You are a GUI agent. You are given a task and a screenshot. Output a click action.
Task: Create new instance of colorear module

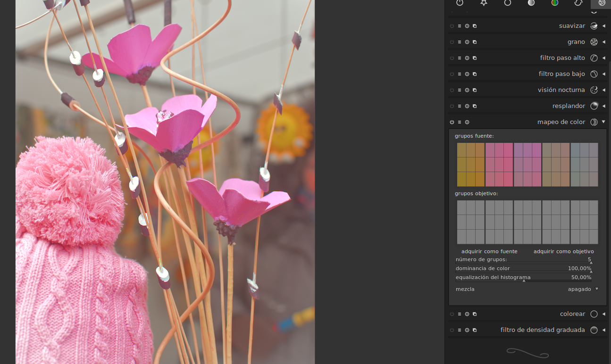[475, 314]
